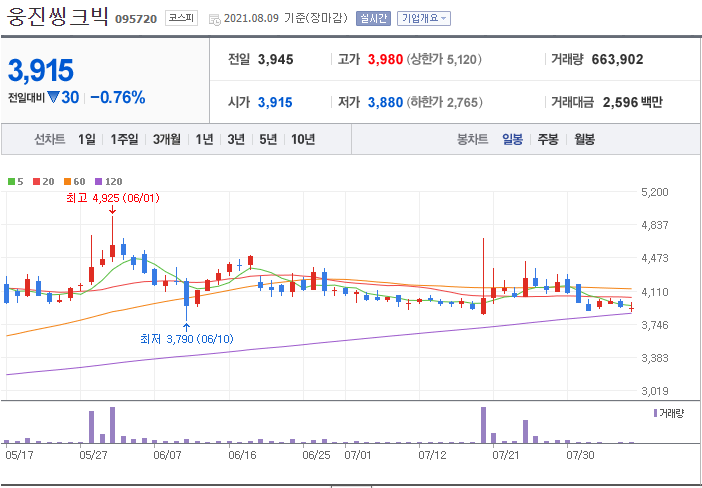Show the 5년 line chart
Screen dimensions: 702x488
pyautogui.click(x=268, y=139)
